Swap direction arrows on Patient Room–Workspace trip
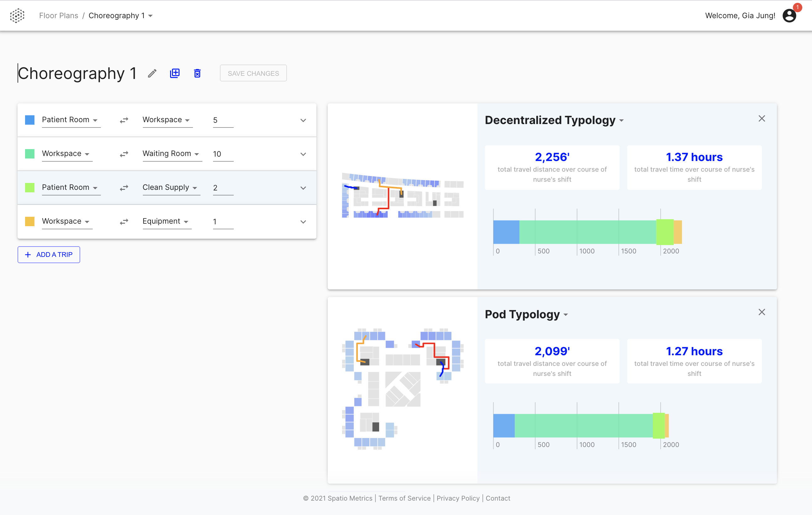 click(x=124, y=120)
